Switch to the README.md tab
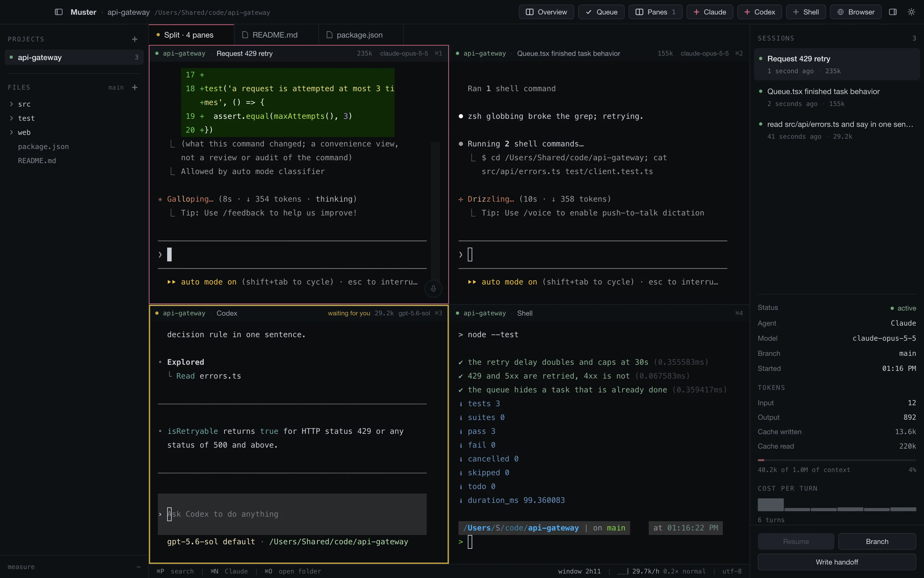 pyautogui.click(x=276, y=35)
